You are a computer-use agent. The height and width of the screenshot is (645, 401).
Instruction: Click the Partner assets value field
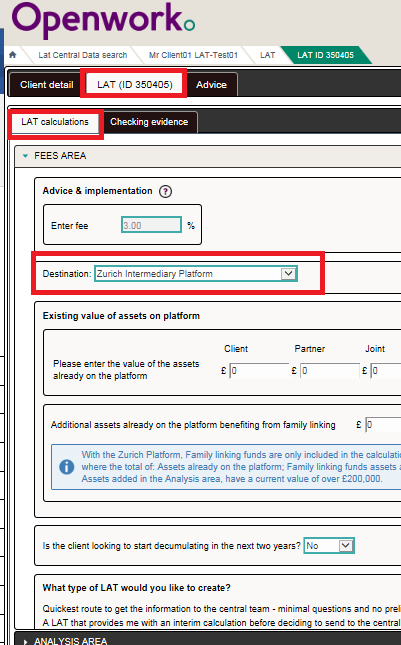coord(330,371)
